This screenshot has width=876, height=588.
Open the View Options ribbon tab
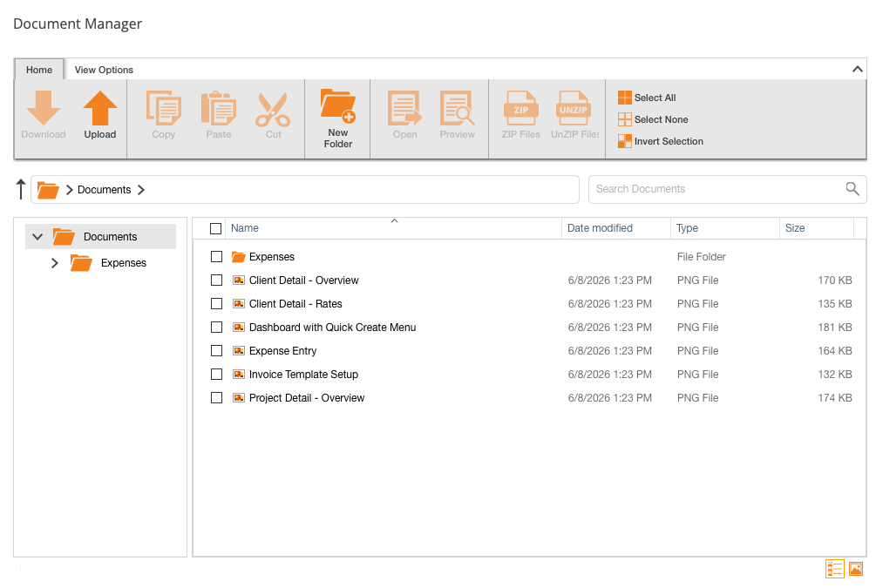pyautogui.click(x=104, y=70)
